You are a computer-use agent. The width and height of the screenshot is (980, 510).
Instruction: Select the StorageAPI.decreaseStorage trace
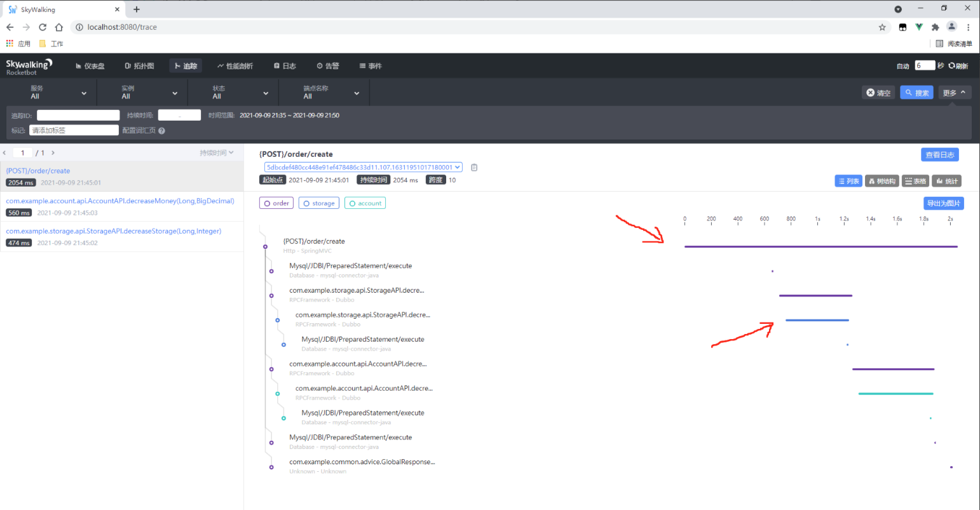pyautogui.click(x=121, y=237)
